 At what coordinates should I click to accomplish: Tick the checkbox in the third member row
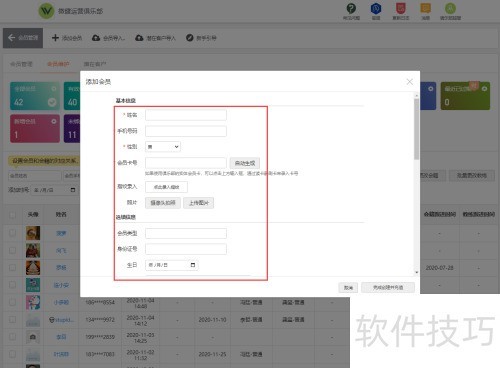click(x=12, y=268)
